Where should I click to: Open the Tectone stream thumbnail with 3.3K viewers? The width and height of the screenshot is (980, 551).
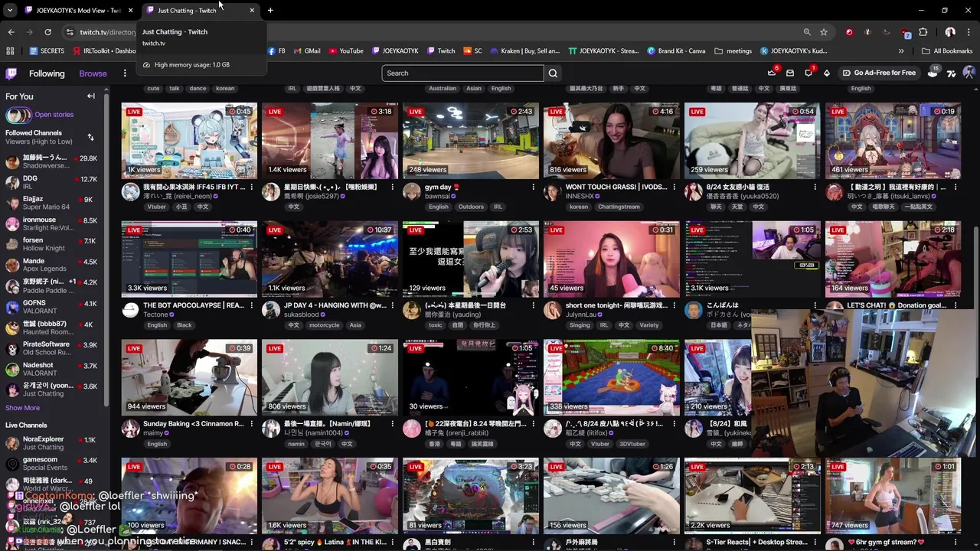[x=189, y=259]
